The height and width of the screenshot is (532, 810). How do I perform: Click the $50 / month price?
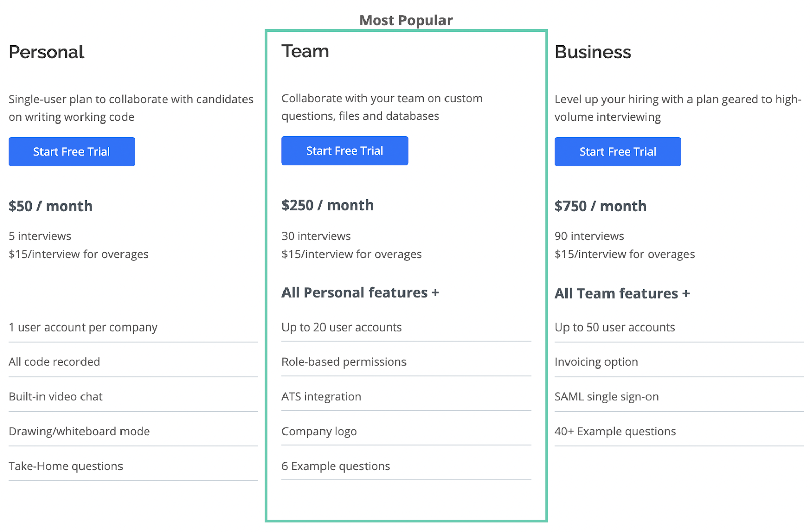coord(51,206)
